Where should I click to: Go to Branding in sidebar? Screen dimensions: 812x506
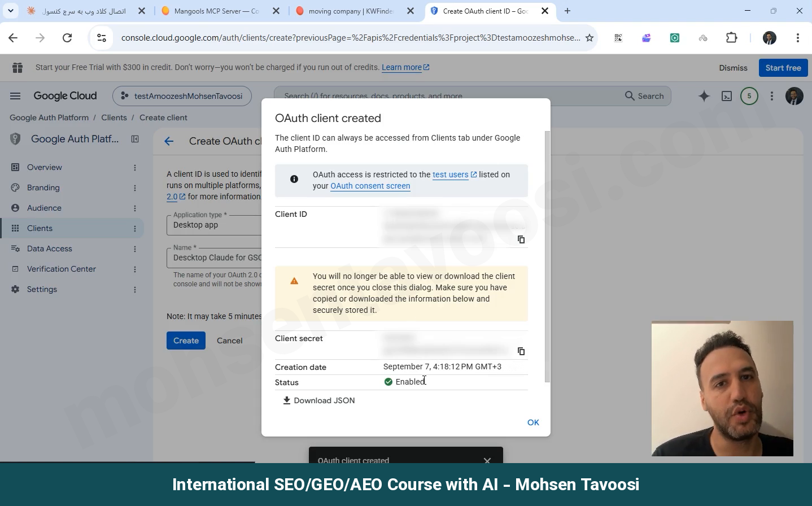click(43, 187)
